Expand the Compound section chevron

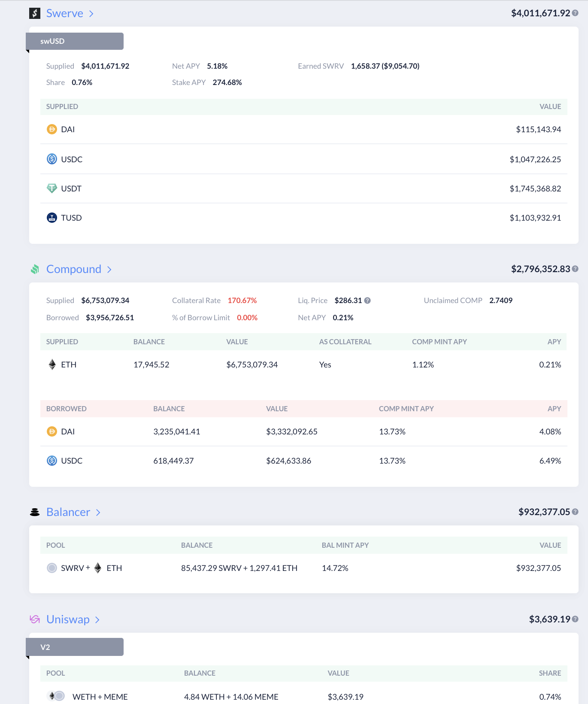pos(109,270)
